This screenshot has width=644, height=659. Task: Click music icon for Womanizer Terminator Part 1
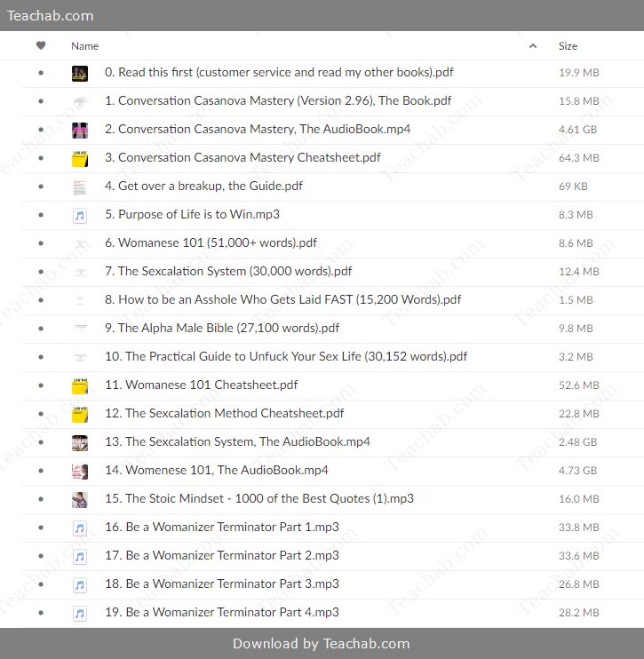click(x=80, y=528)
